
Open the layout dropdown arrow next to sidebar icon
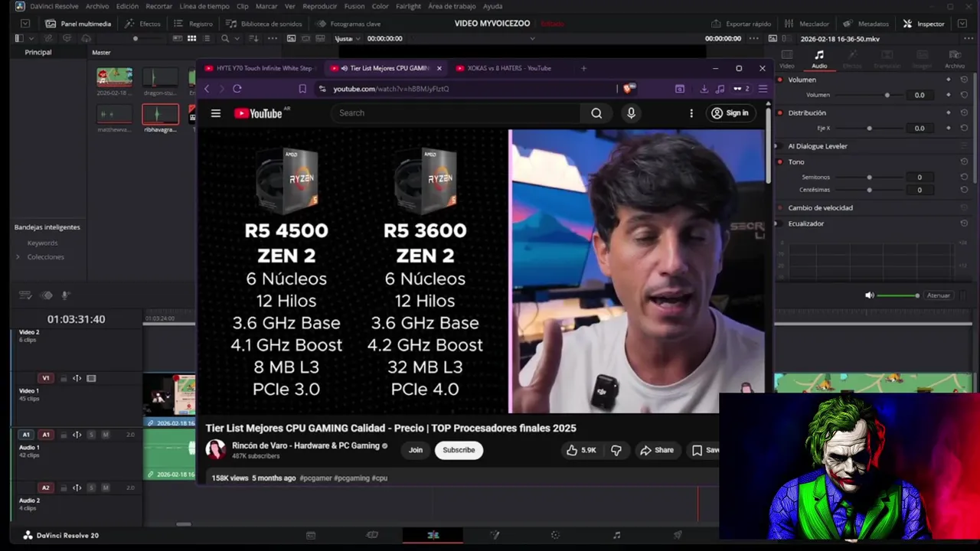pos(32,38)
